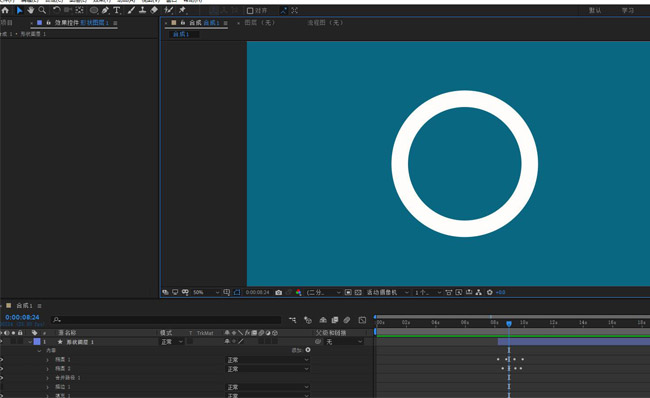Click the timeline icon in the viewer bar
This screenshot has height=398, width=650.
(469, 292)
